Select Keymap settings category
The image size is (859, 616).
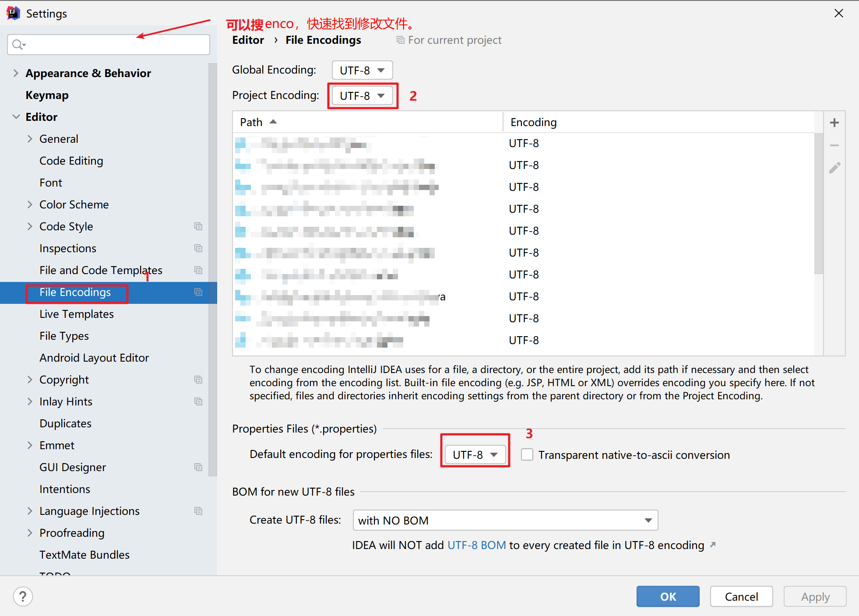(x=47, y=95)
